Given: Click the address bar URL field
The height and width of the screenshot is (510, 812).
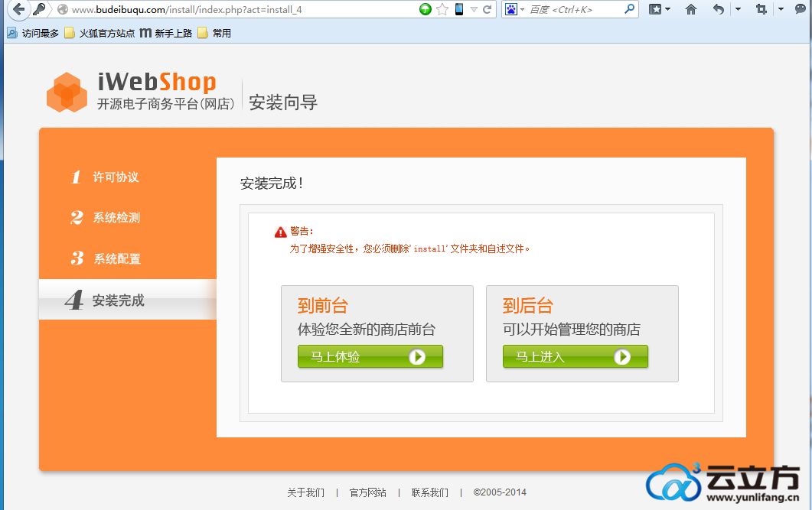Looking at the screenshot, I should point(243,9).
